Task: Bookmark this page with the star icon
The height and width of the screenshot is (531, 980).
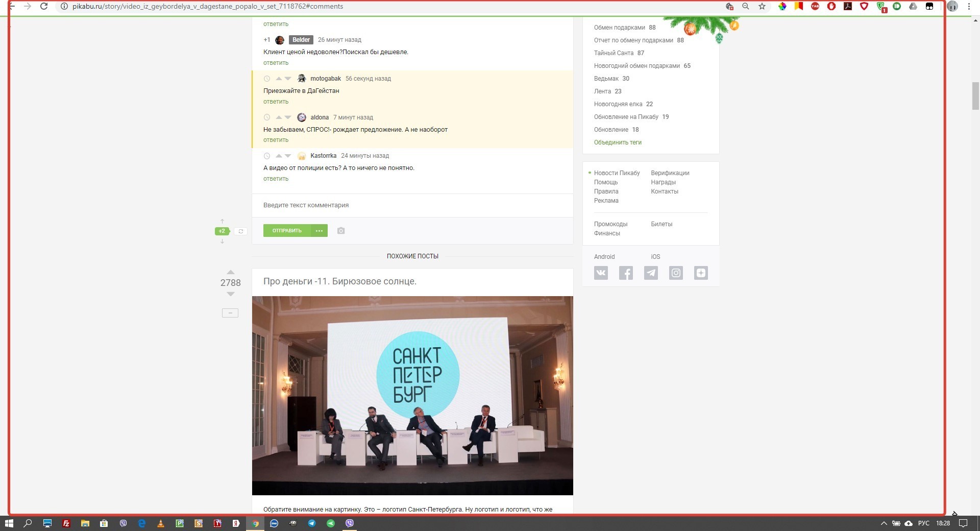Action: click(x=762, y=6)
